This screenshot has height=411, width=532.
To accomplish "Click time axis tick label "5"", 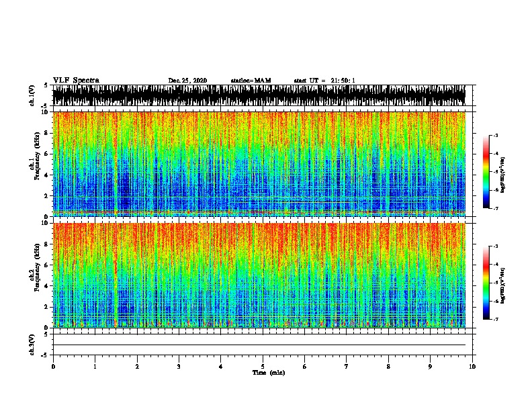I will pos(263,366).
